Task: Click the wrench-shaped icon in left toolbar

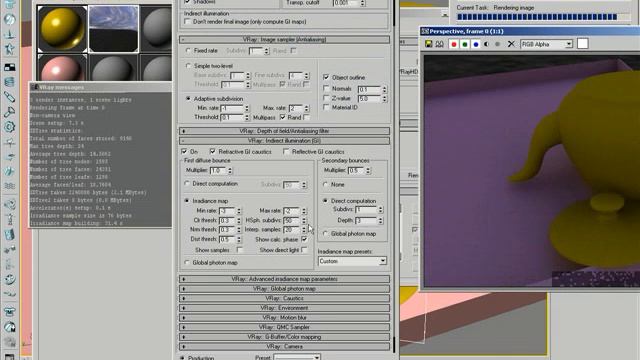Action: [9, 112]
